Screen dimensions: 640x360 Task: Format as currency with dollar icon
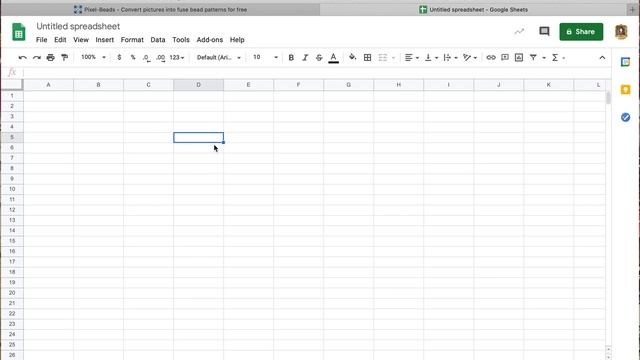click(119, 58)
